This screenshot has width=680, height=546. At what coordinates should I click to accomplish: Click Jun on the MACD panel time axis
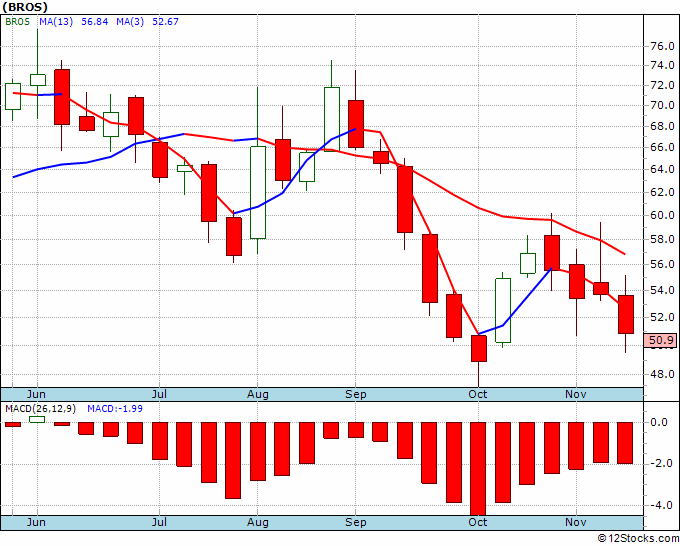(x=36, y=522)
